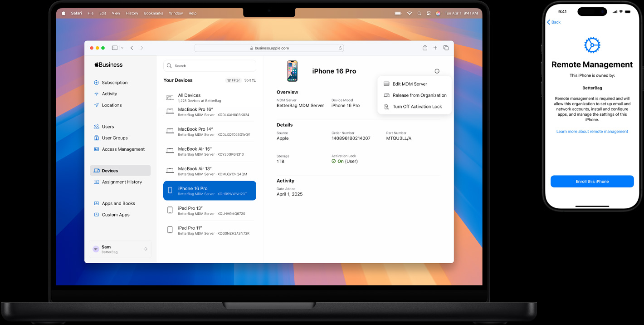Open the Sort options for Your Devices
This screenshot has width=644, height=325.
(x=250, y=80)
